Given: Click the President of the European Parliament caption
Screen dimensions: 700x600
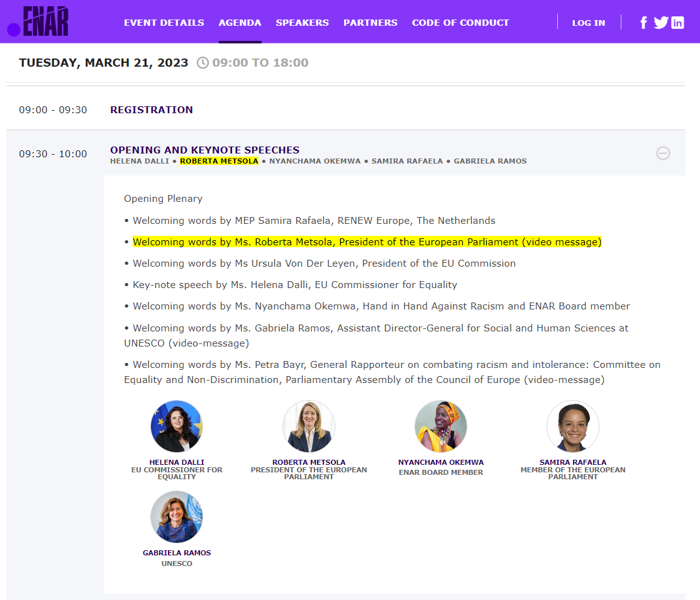Looking at the screenshot, I should tap(309, 473).
